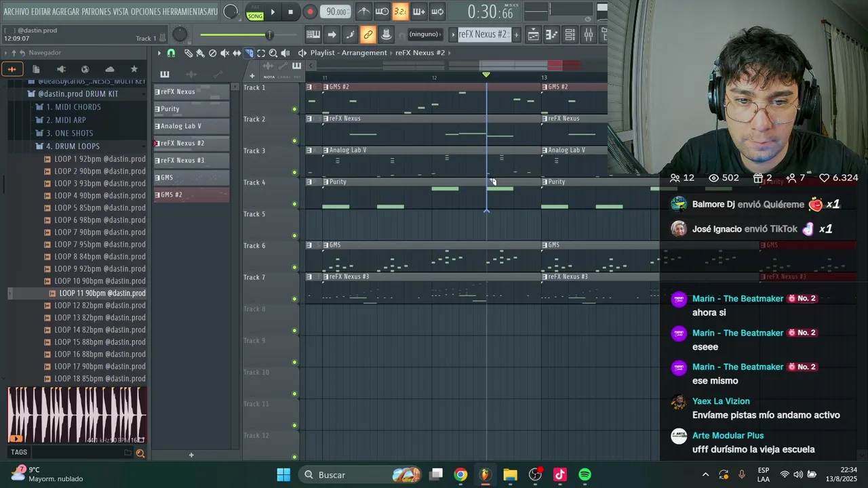Stop playback with the stop button

[290, 12]
